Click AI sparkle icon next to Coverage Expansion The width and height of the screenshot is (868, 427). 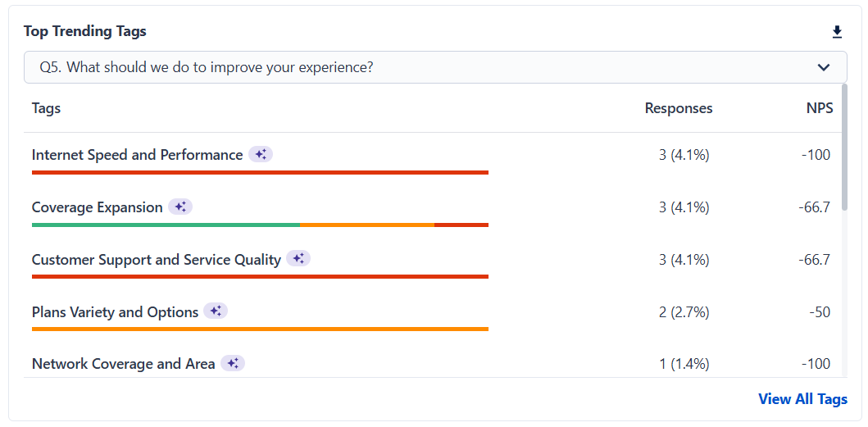click(180, 207)
